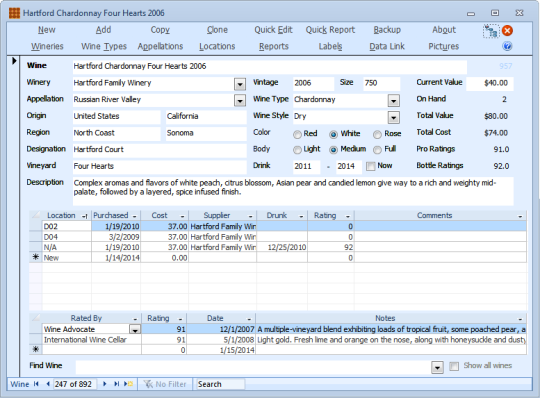The image size is (540, 398).
Task: Click the location grid select-all corner
Action: [x=36, y=216]
